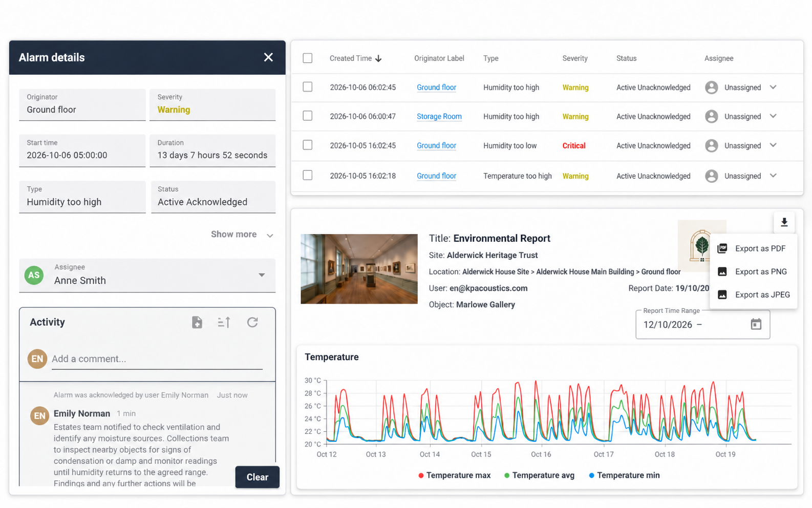The height and width of the screenshot is (508, 812).
Task: Open the Assignee Anne Smith dropdown
Action: (262, 275)
